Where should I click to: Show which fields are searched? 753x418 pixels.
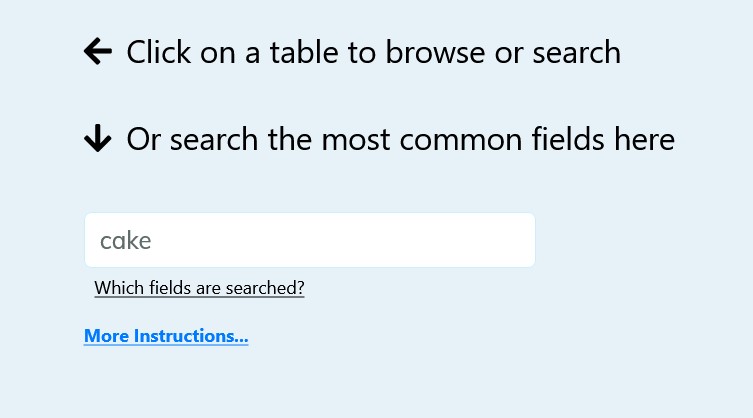tap(199, 288)
